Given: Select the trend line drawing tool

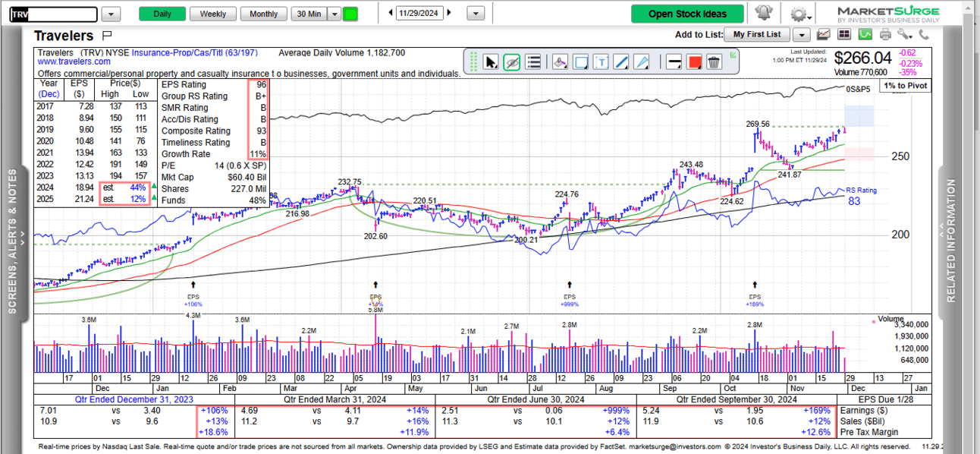Looking at the screenshot, I should (621, 62).
